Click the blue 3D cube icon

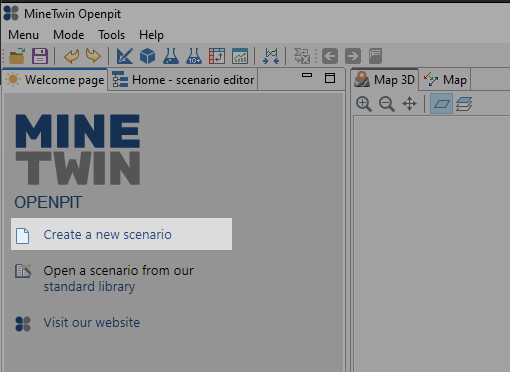click(148, 56)
